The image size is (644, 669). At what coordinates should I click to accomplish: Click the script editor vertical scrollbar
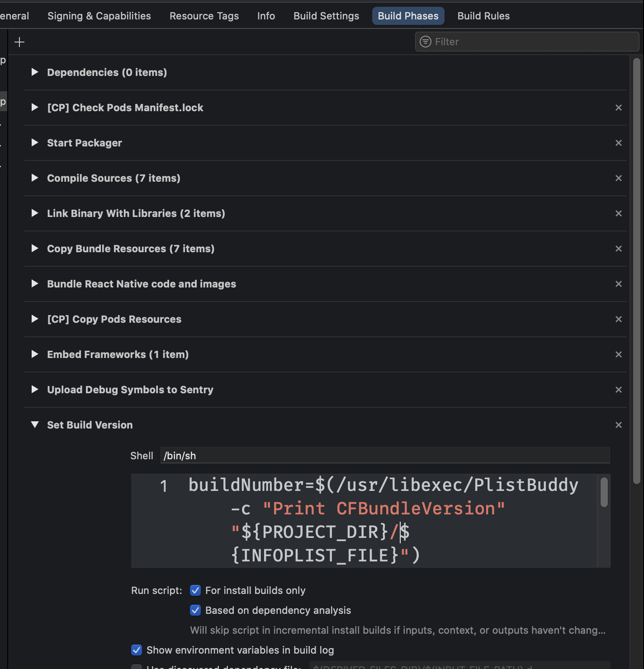604,493
